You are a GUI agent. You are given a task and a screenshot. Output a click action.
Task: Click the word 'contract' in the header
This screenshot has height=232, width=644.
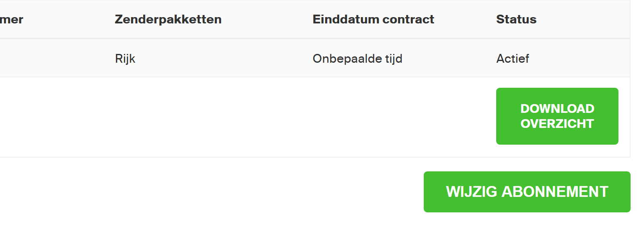click(x=409, y=19)
